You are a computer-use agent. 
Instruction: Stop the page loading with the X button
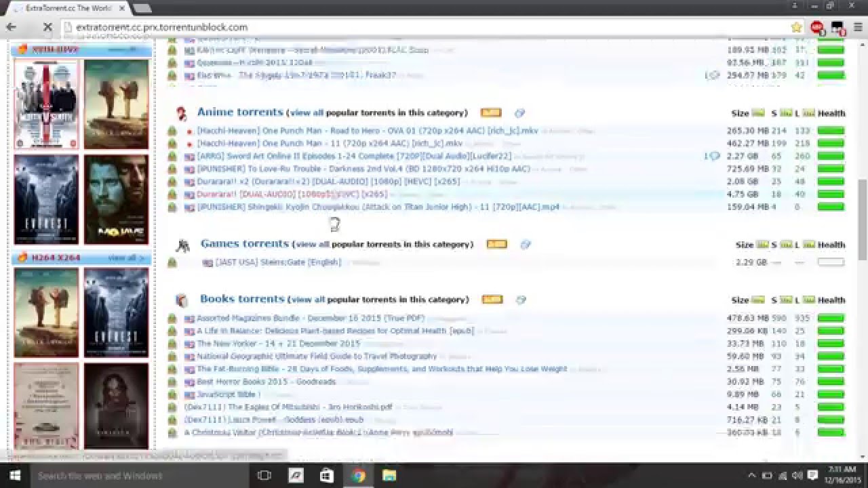pyautogui.click(x=47, y=27)
